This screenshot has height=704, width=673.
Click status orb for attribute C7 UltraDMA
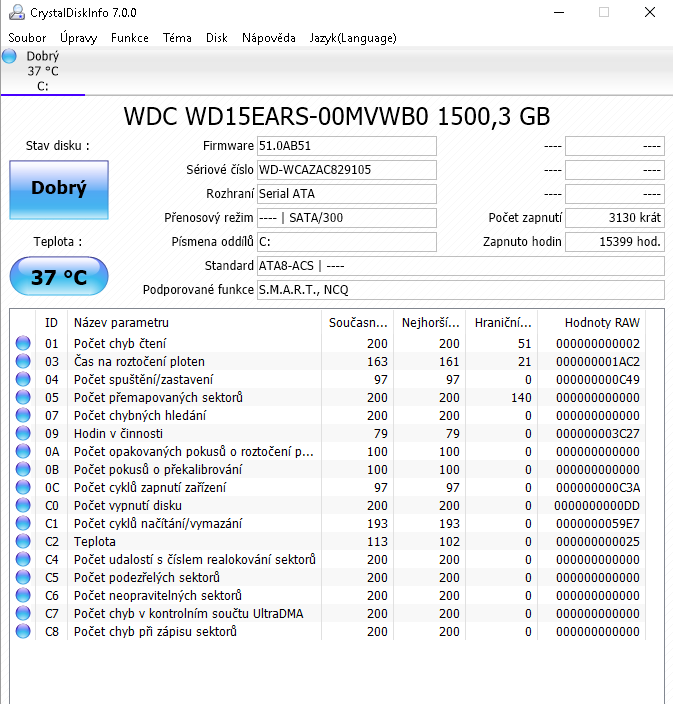23,613
